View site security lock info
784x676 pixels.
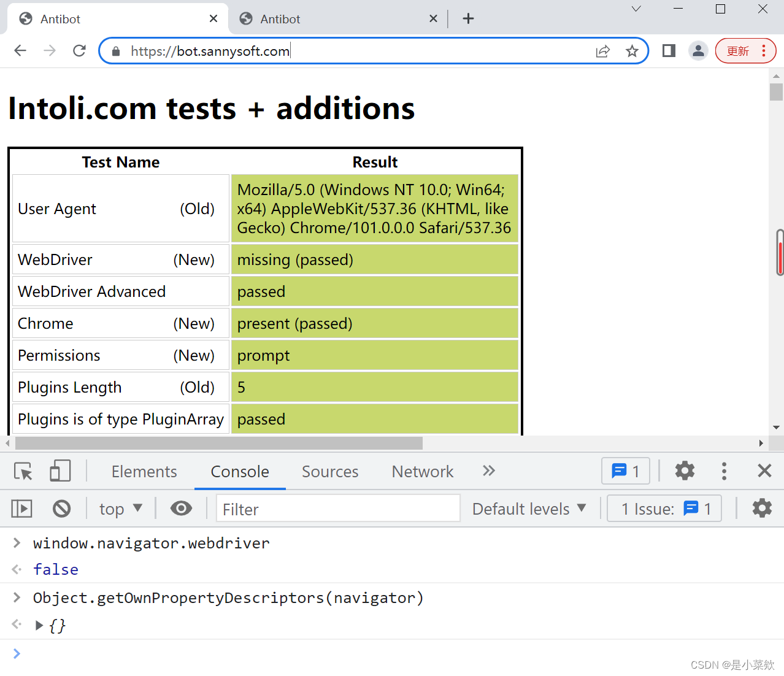click(x=115, y=51)
